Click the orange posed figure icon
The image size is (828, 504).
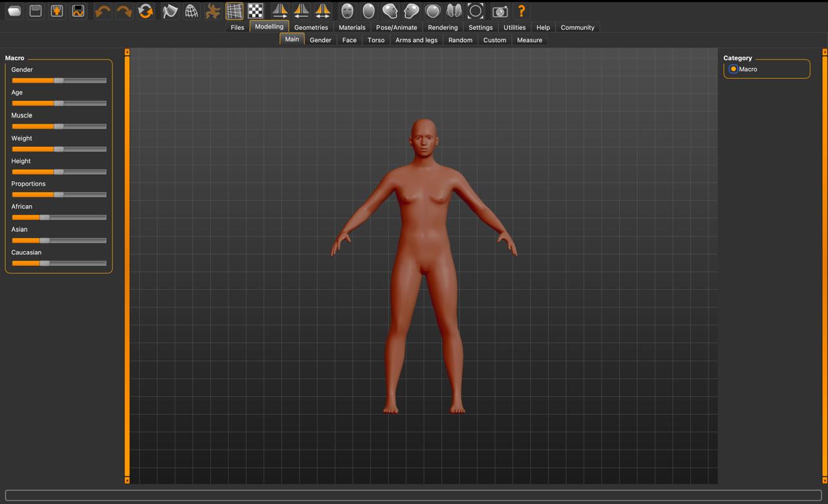212,11
